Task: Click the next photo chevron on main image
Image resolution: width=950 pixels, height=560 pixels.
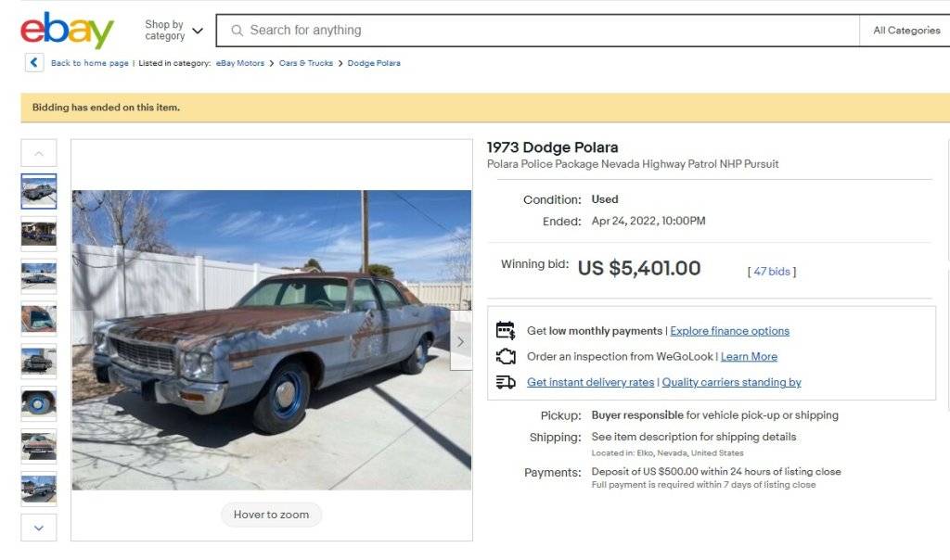Action: pos(460,341)
